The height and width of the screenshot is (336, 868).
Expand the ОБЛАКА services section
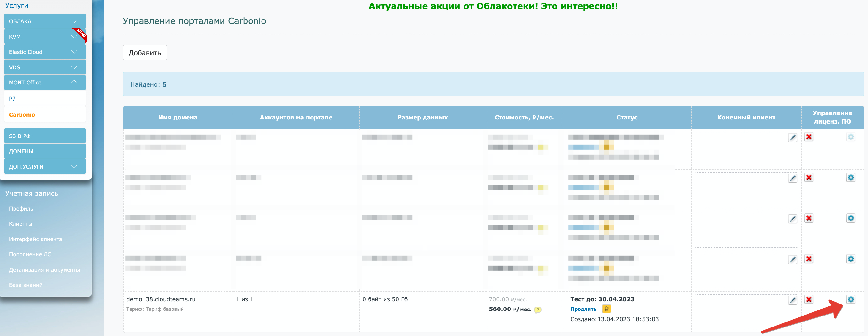tap(45, 21)
